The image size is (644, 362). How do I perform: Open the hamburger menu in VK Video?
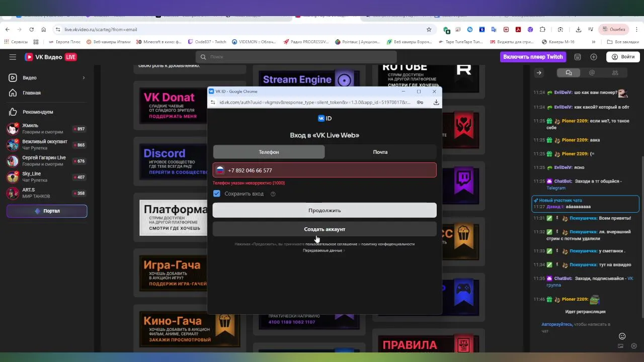coord(13,57)
